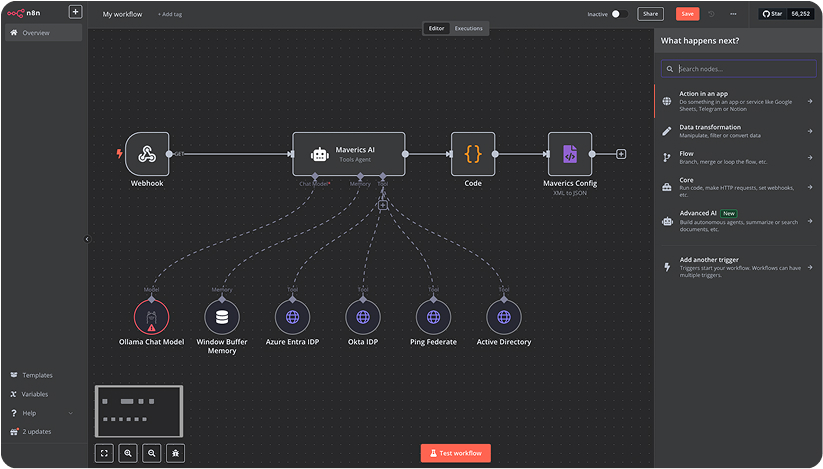Click the fit-to-view canvas icon
This screenshot has width=823, height=469.
[x=104, y=453]
